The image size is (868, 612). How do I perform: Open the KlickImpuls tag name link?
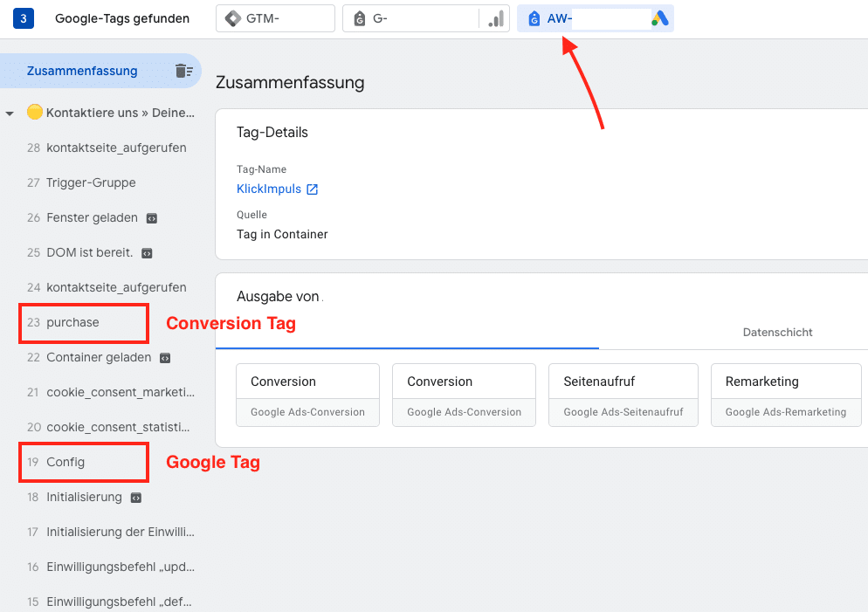(268, 189)
